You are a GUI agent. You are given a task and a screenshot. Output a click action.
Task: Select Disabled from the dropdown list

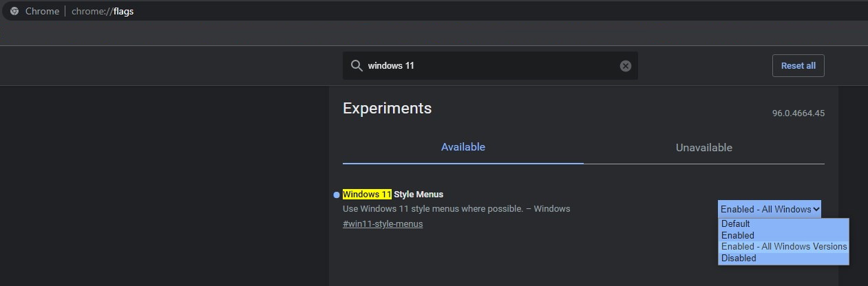coord(739,258)
